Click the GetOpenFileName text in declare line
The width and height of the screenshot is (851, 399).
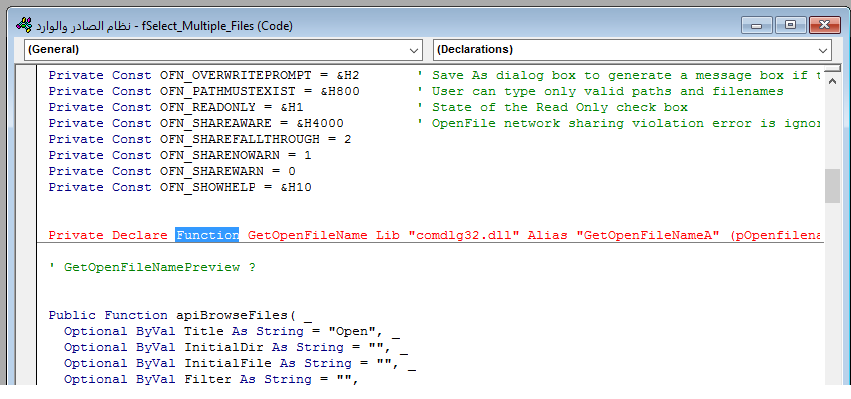[x=307, y=235]
